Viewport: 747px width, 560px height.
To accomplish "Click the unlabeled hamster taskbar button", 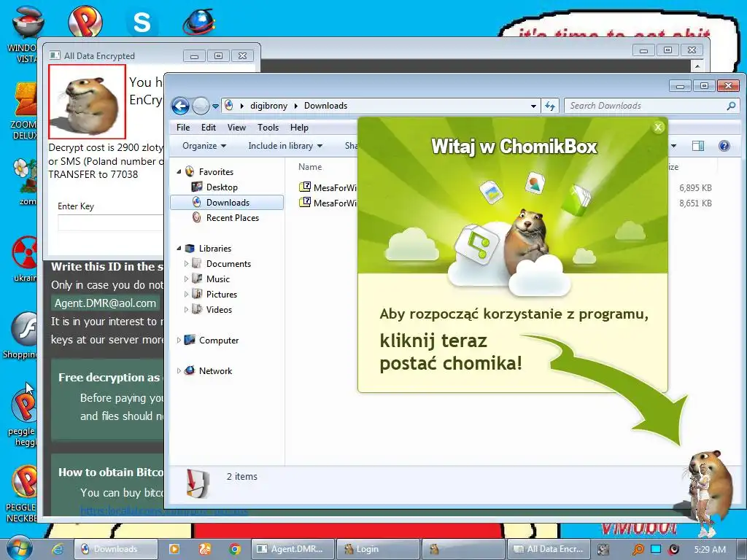I will click(463, 549).
